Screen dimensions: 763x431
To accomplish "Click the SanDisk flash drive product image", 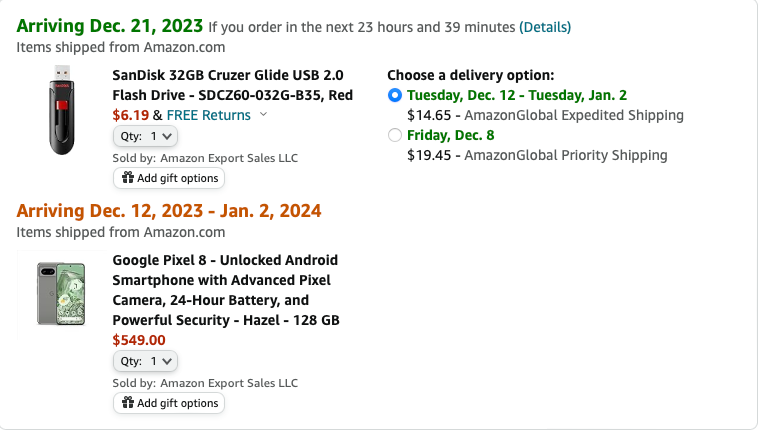I will pyautogui.click(x=61, y=110).
